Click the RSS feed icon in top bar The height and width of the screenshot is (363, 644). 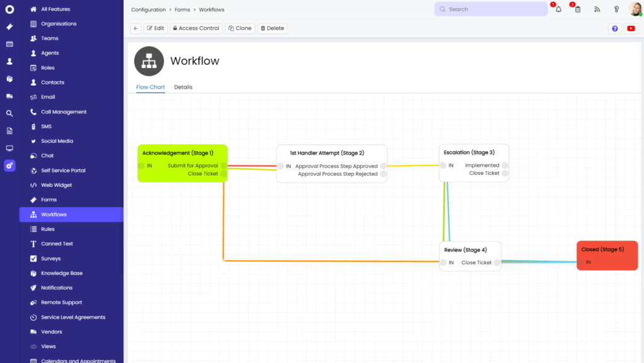point(597,9)
